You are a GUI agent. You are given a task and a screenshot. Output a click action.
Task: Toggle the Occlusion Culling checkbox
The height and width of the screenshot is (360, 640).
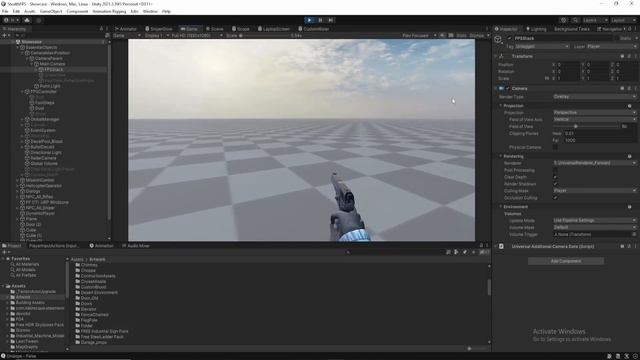click(x=555, y=198)
